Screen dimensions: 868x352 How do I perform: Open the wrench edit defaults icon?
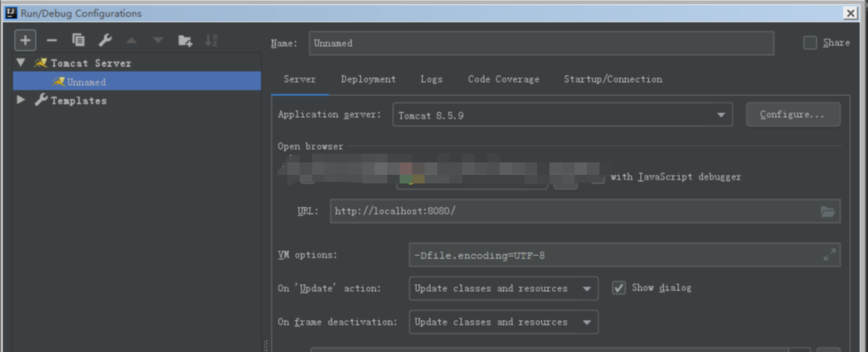(105, 40)
